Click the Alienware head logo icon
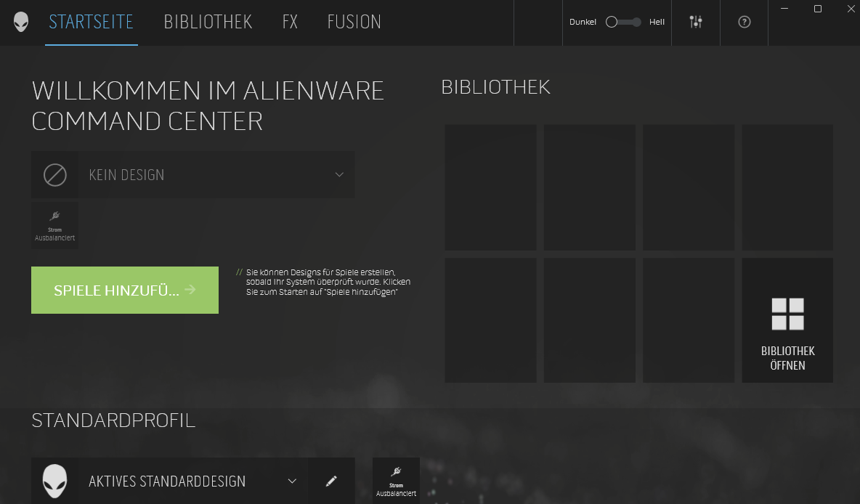This screenshot has height=504, width=860. (x=21, y=22)
